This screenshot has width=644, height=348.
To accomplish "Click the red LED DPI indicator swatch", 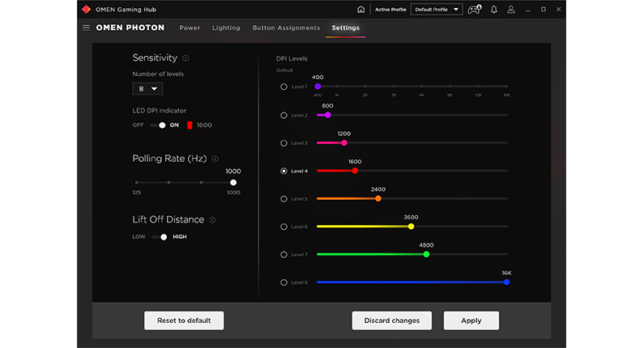I will (190, 125).
